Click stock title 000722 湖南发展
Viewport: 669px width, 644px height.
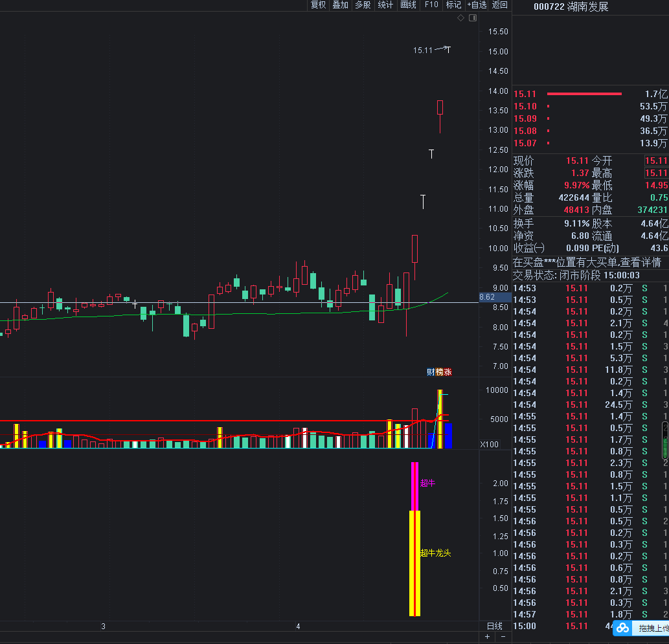[571, 7]
